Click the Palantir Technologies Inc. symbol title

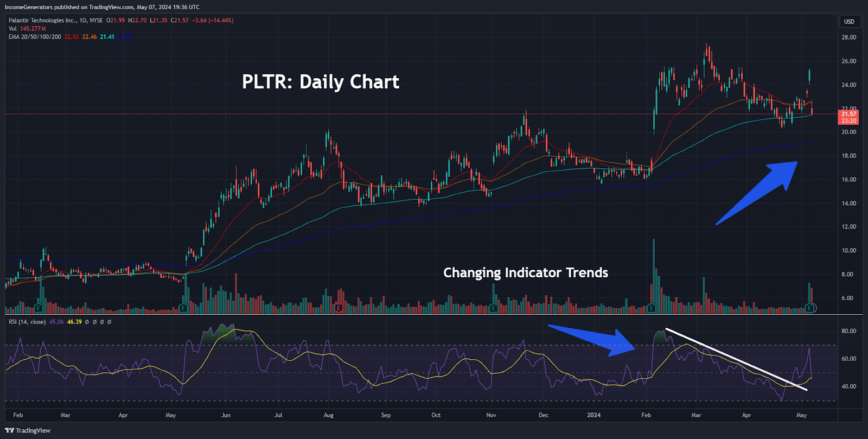coord(42,21)
